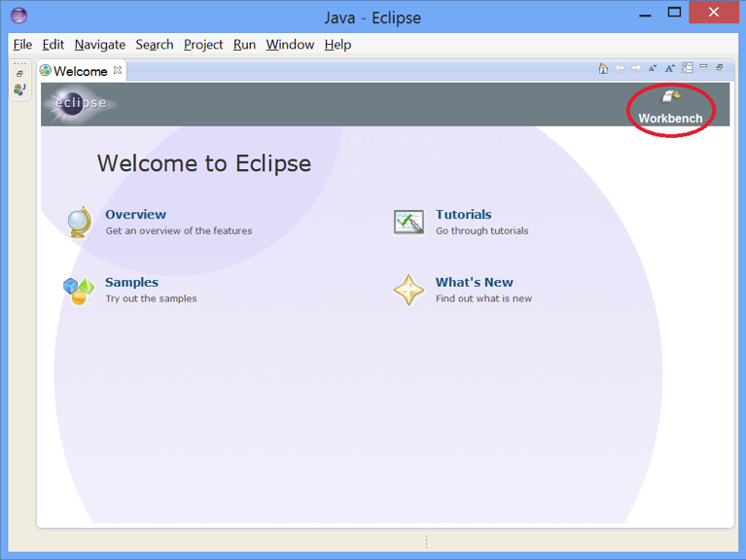Click the Eclipse application icon in title bar
This screenshot has width=746, height=560.
pos(19,16)
